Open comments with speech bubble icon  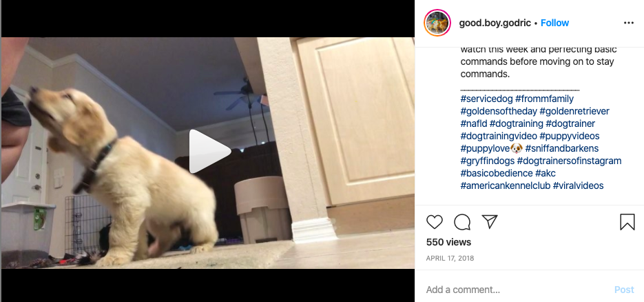[462, 222]
